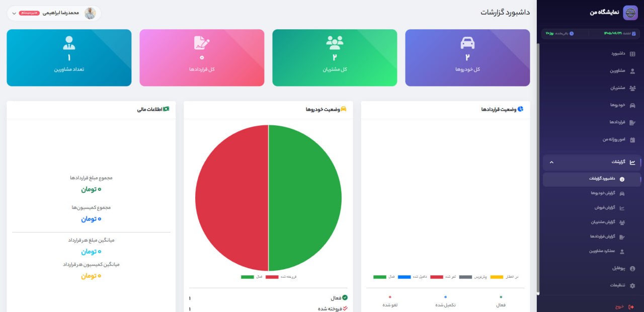Click the advisor icon on تعداد مشاورین card
This screenshot has height=312, width=644.
coord(69,43)
